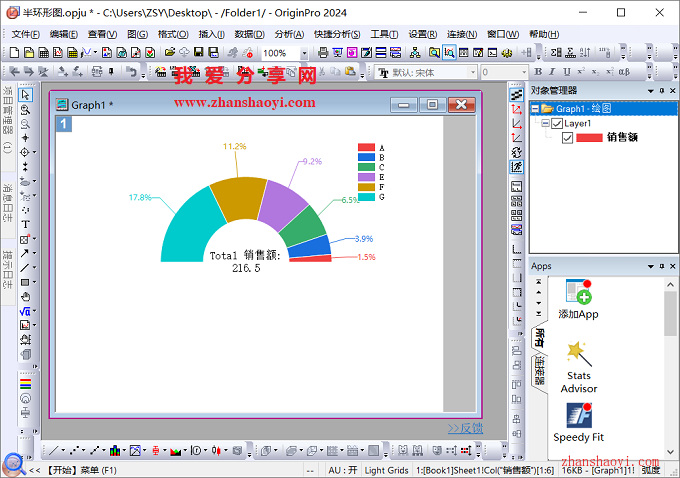Click the cyan 17.8% pie segment

click(190, 228)
